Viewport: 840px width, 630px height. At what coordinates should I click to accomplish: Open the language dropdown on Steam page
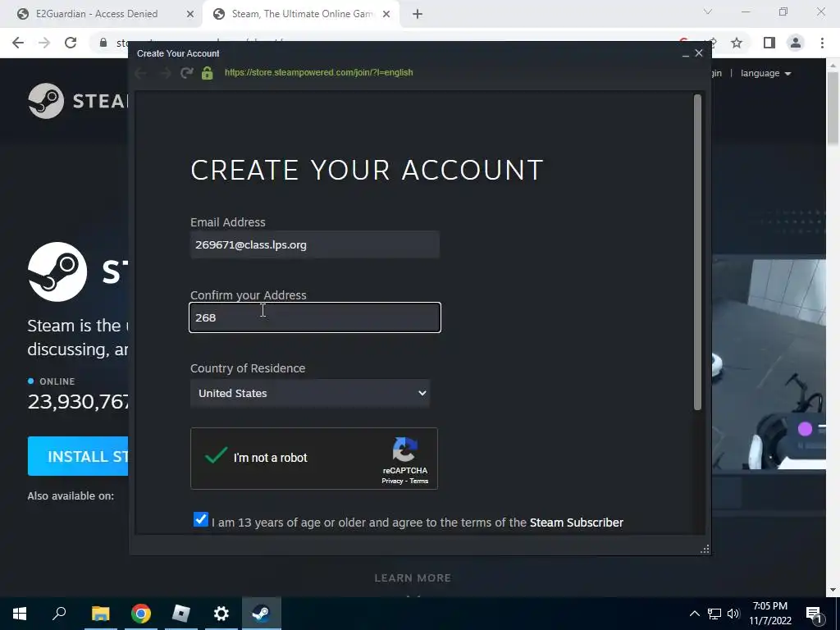point(765,73)
